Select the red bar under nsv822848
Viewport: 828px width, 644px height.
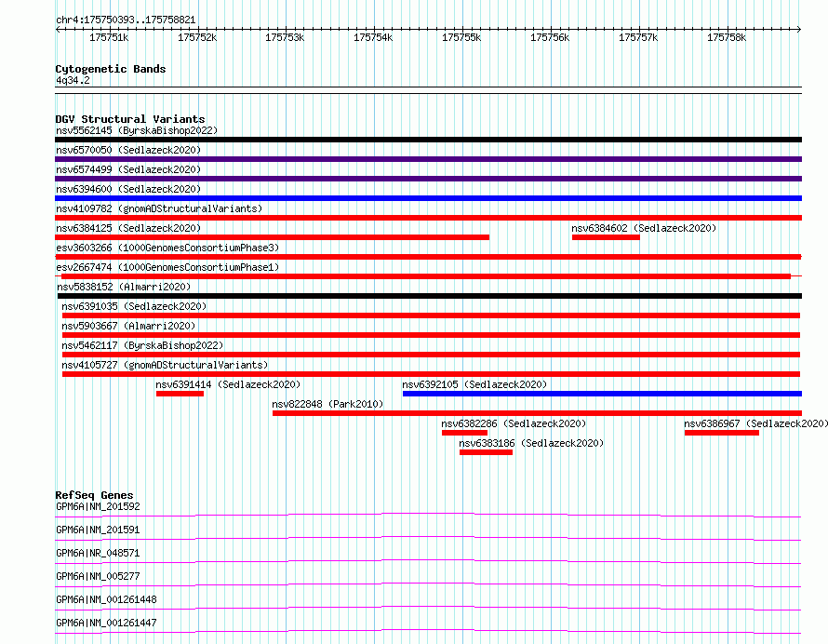point(537,413)
